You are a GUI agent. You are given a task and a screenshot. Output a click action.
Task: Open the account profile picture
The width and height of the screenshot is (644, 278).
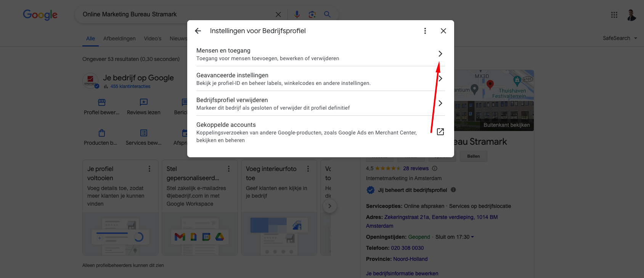click(631, 15)
